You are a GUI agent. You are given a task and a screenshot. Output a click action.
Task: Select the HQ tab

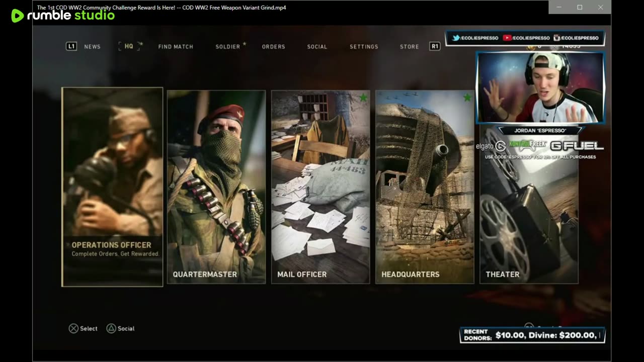[129, 46]
